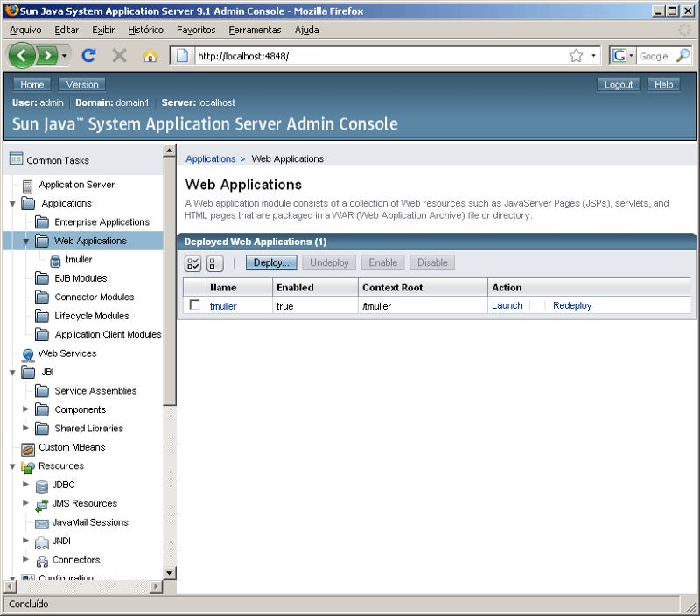This screenshot has width=700, height=616.
Task: Click the Deploy... button
Action: pyautogui.click(x=271, y=262)
